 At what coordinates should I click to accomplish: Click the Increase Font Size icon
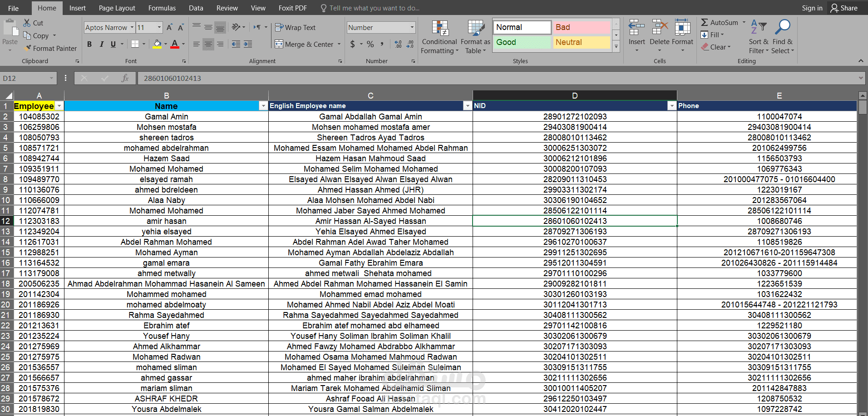(x=169, y=28)
